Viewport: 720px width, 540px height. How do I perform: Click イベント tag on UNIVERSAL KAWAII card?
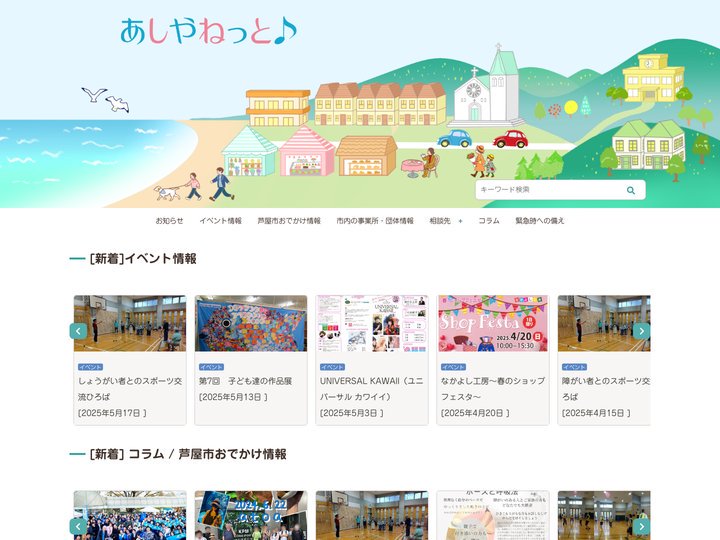tap(332, 367)
